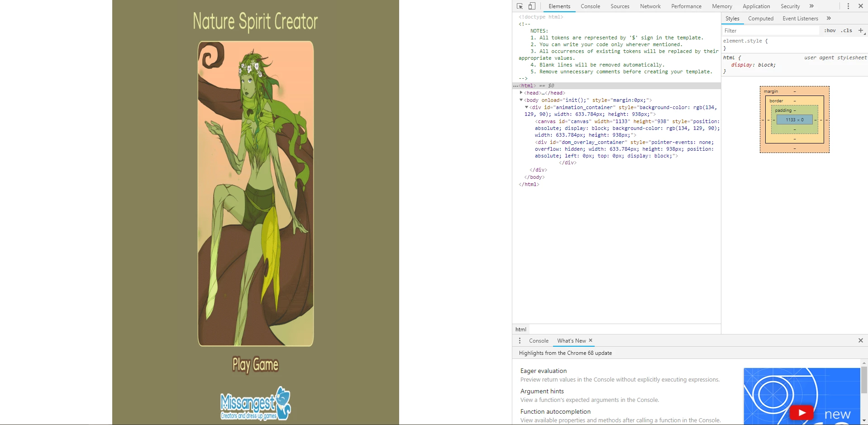Select the What's New drawer tab

pyautogui.click(x=572, y=341)
